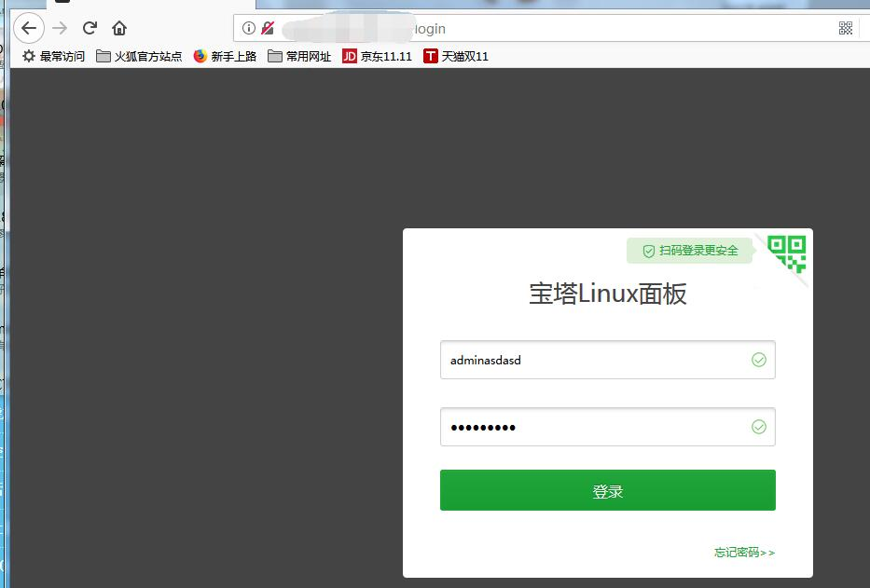
Task: Open the 忘记密码>> link
Action: [744, 552]
